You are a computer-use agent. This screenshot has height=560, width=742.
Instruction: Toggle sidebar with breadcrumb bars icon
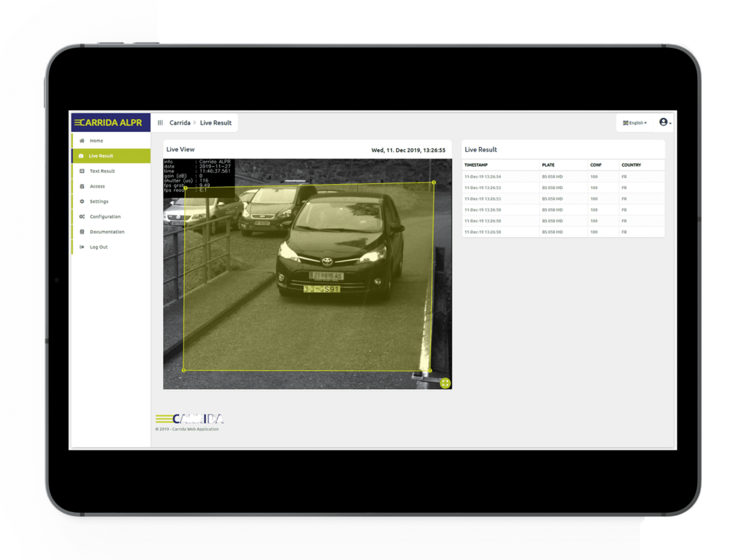point(160,123)
